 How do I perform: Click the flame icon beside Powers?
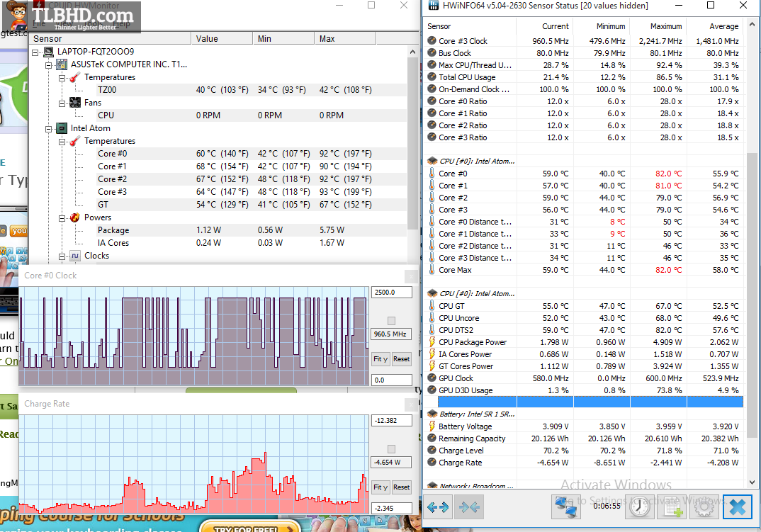[x=75, y=217]
